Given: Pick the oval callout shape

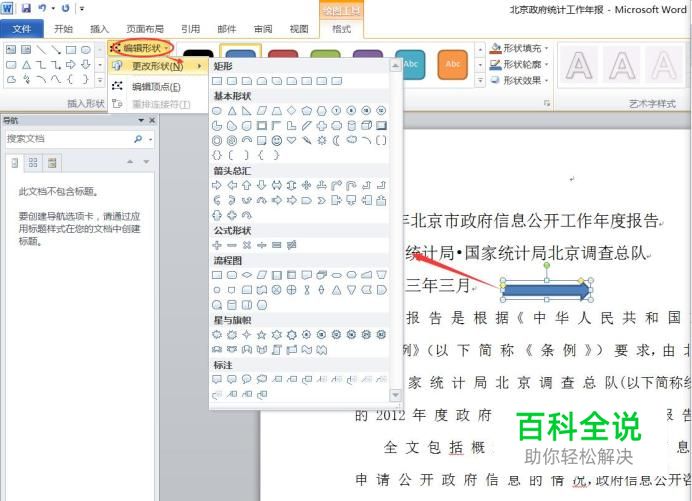Looking at the screenshot, I should 247,379.
